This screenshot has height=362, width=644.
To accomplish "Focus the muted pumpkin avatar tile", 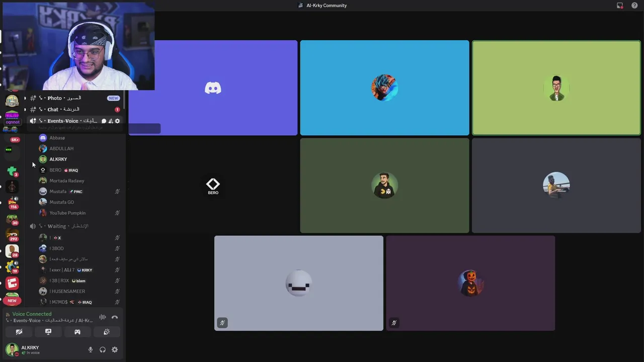I will 470,283.
